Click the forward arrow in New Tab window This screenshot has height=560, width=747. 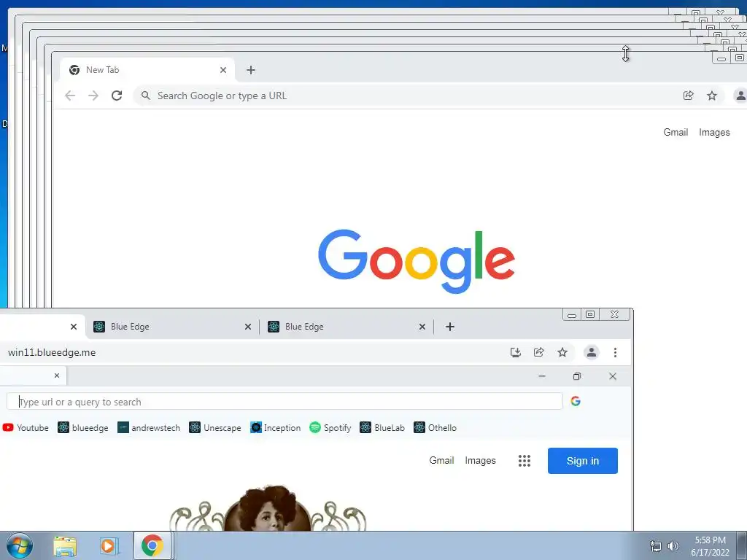tap(93, 96)
